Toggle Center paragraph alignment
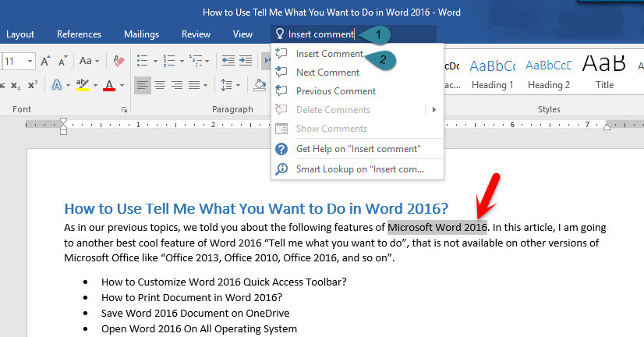This screenshot has height=337, width=644. click(x=160, y=85)
